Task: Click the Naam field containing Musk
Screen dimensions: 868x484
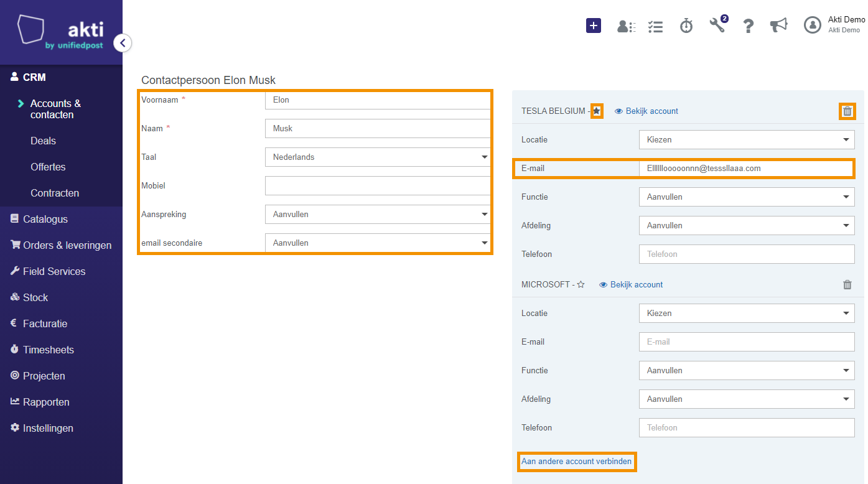Action: [x=378, y=128]
